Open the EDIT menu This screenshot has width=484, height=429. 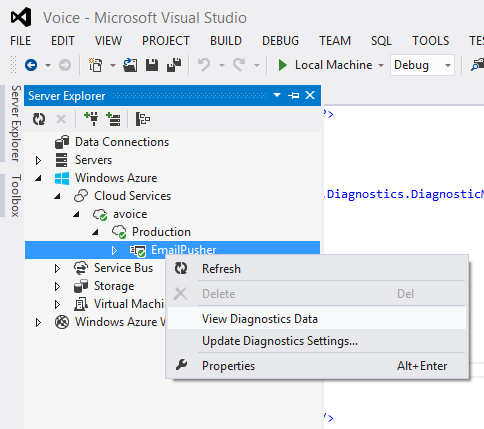pyautogui.click(x=62, y=41)
